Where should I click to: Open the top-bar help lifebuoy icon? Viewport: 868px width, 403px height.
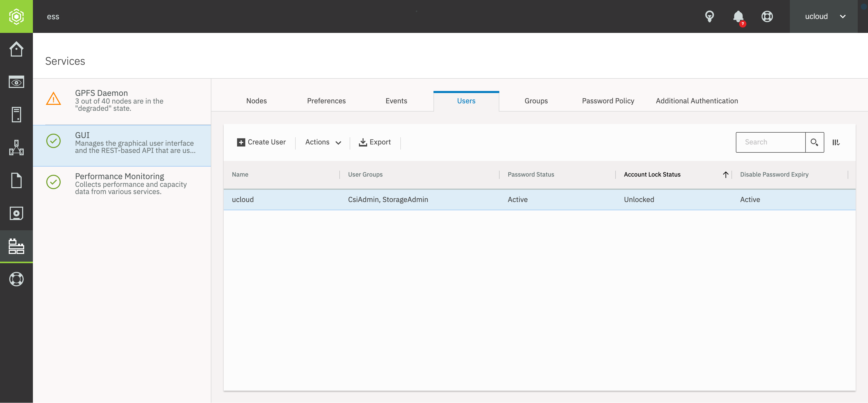click(x=767, y=16)
